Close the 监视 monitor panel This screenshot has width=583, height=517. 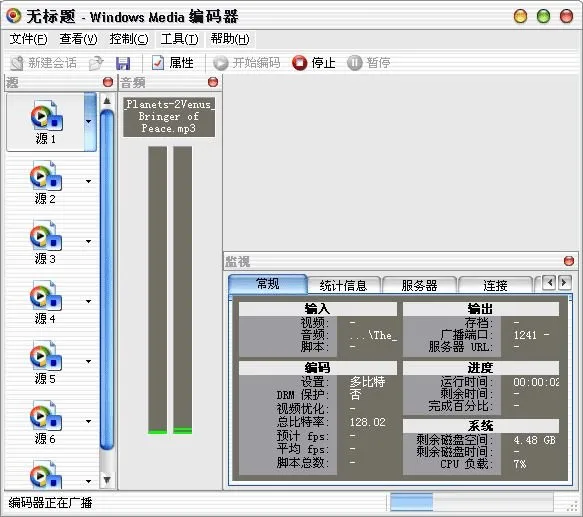click(568, 261)
